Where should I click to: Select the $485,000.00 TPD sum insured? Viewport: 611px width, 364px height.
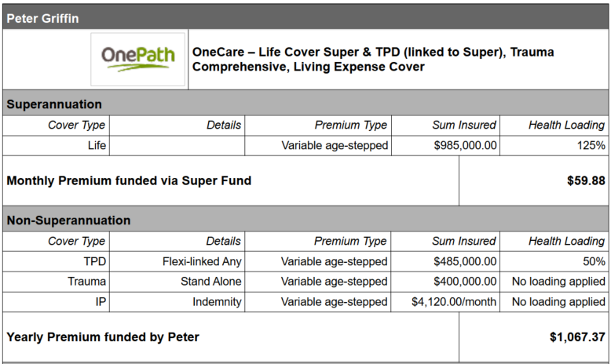(465, 261)
